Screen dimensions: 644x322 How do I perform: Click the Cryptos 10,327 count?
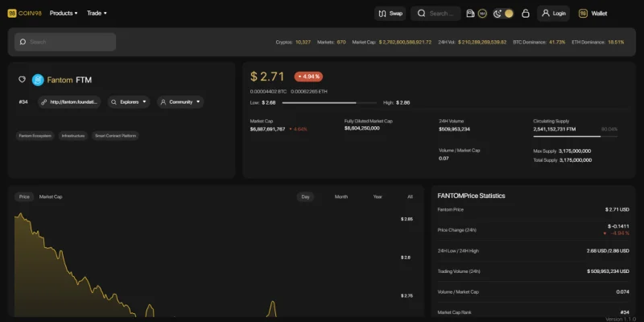tap(303, 42)
